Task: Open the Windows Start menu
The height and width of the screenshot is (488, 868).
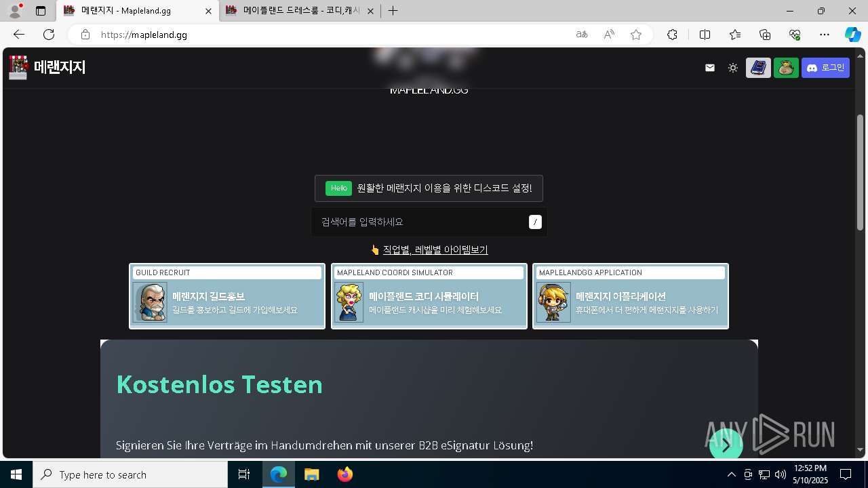Action: click(x=16, y=474)
